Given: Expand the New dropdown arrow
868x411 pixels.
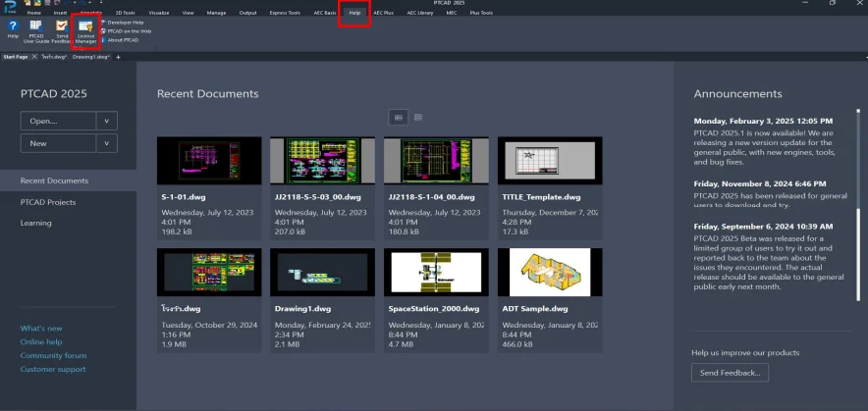Looking at the screenshot, I should [107, 143].
